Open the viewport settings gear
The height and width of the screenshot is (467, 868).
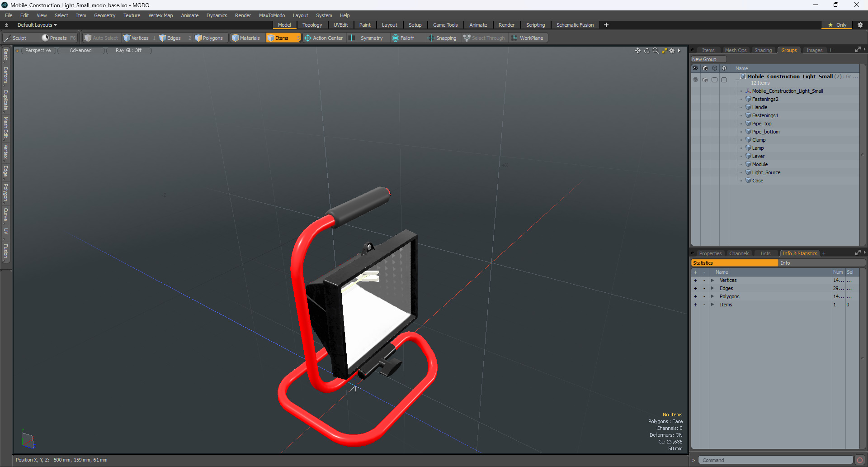672,51
